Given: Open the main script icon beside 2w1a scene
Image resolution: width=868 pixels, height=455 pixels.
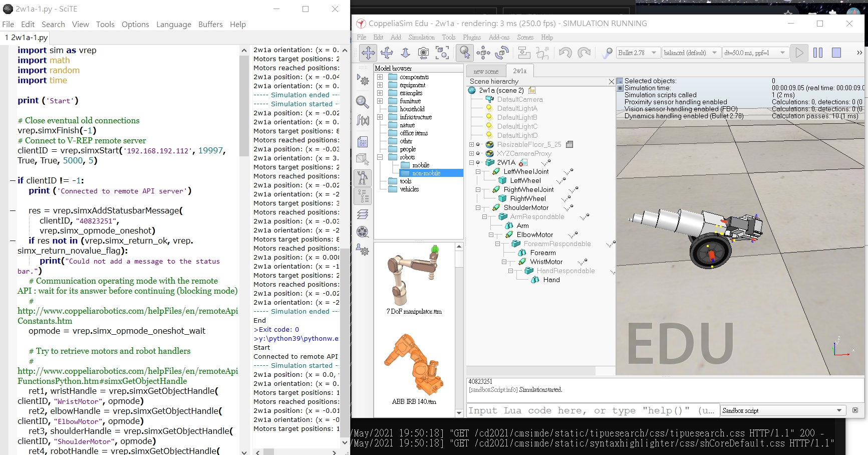Looking at the screenshot, I should [x=532, y=90].
